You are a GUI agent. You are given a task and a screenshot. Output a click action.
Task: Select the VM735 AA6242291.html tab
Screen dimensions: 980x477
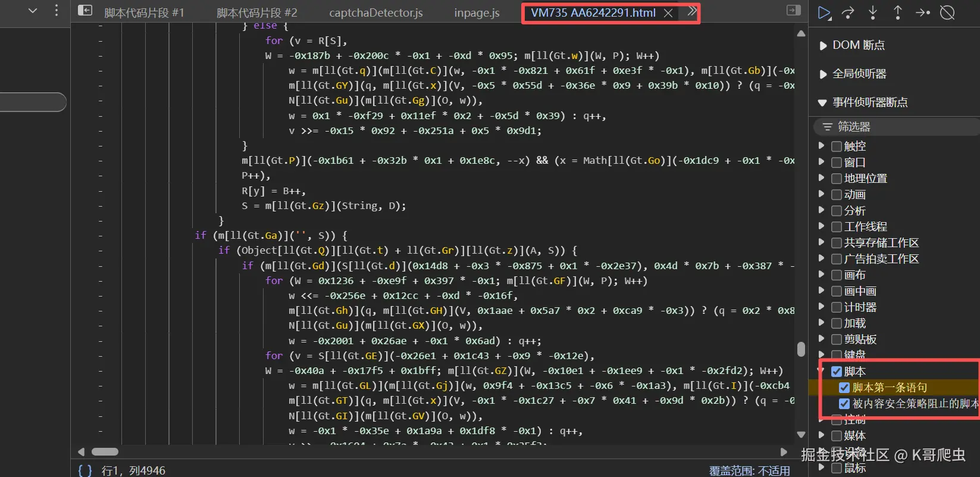coord(593,13)
